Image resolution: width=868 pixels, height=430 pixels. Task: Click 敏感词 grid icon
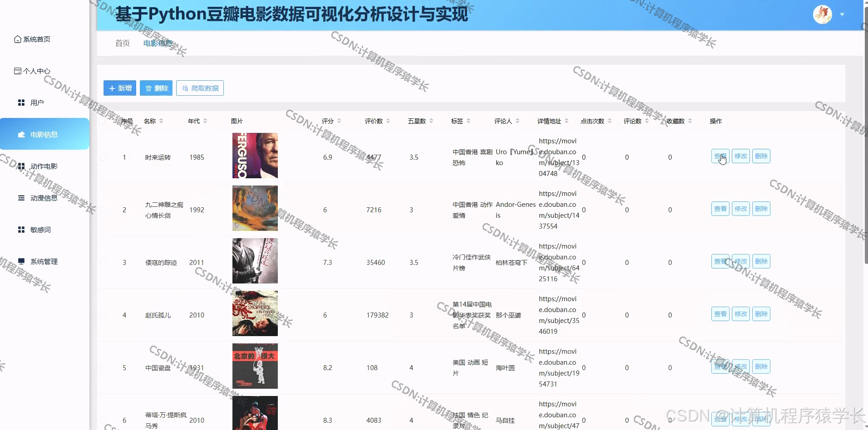point(21,230)
